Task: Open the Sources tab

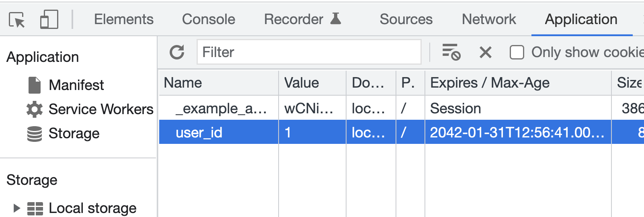Action: coord(406,19)
